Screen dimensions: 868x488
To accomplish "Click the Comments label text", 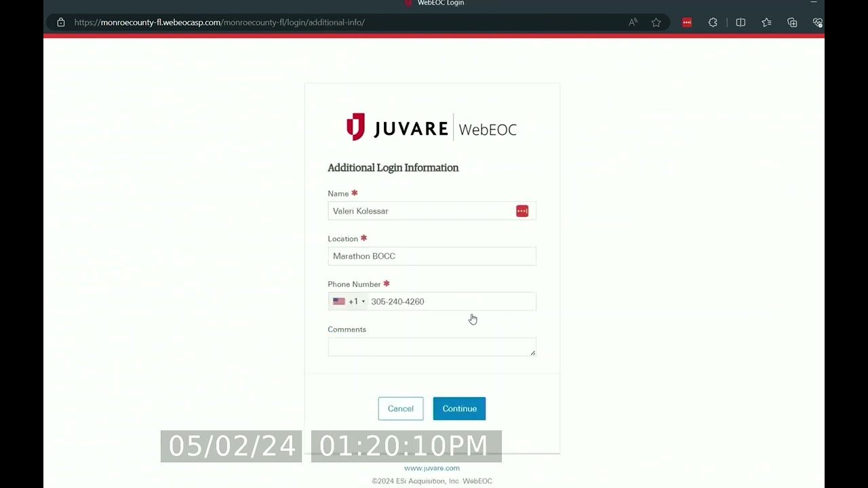I will coord(347,329).
